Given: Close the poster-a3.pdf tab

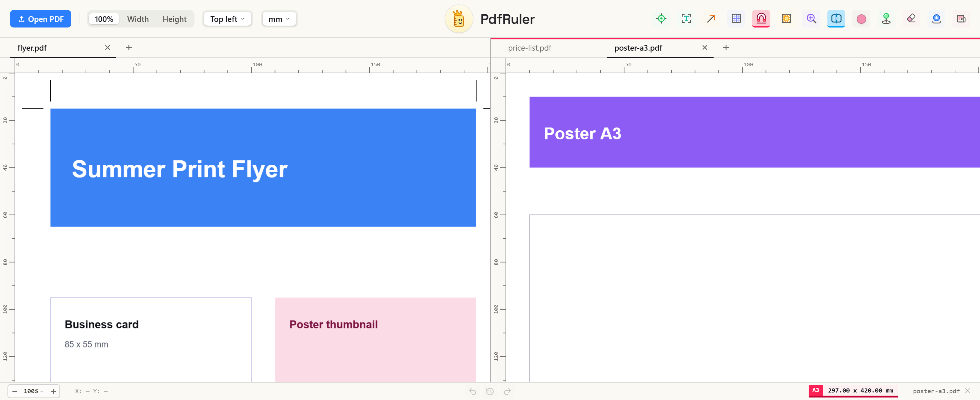Looking at the screenshot, I should (x=705, y=47).
